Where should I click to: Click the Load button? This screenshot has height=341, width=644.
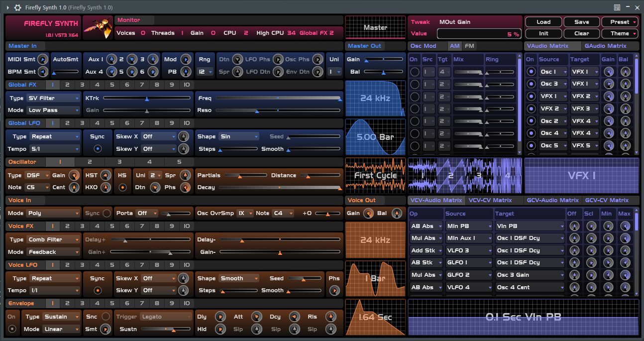pyautogui.click(x=543, y=22)
